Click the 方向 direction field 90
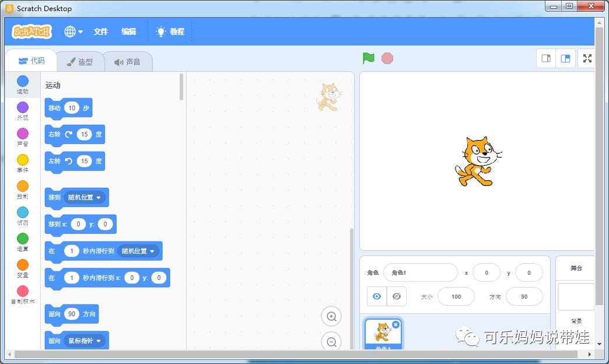Screen dimensions: 609x364 pyautogui.click(x=524, y=297)
